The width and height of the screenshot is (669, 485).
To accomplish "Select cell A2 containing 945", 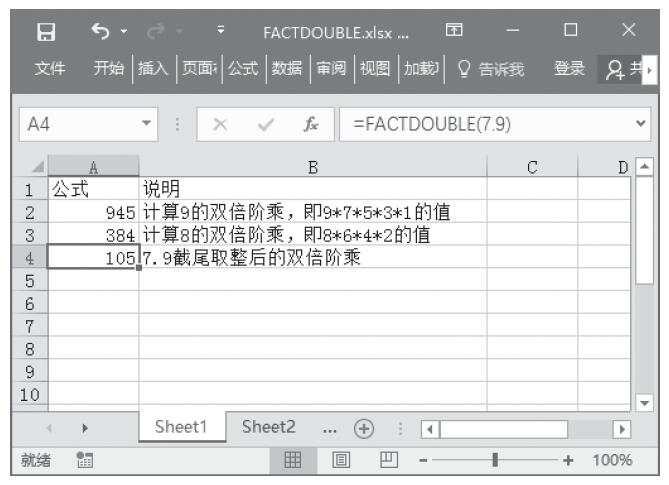I will (x=93, y=211).
